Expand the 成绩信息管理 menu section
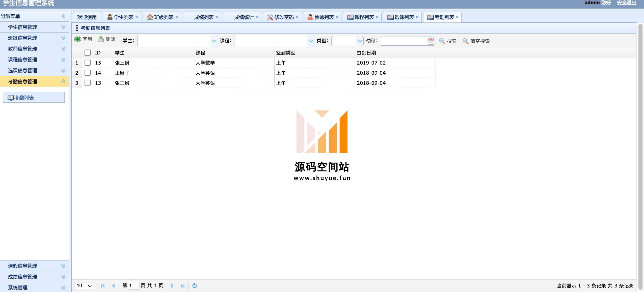Image resolution: width=644 pixels, height=292 pixels. tap(34, 277)
